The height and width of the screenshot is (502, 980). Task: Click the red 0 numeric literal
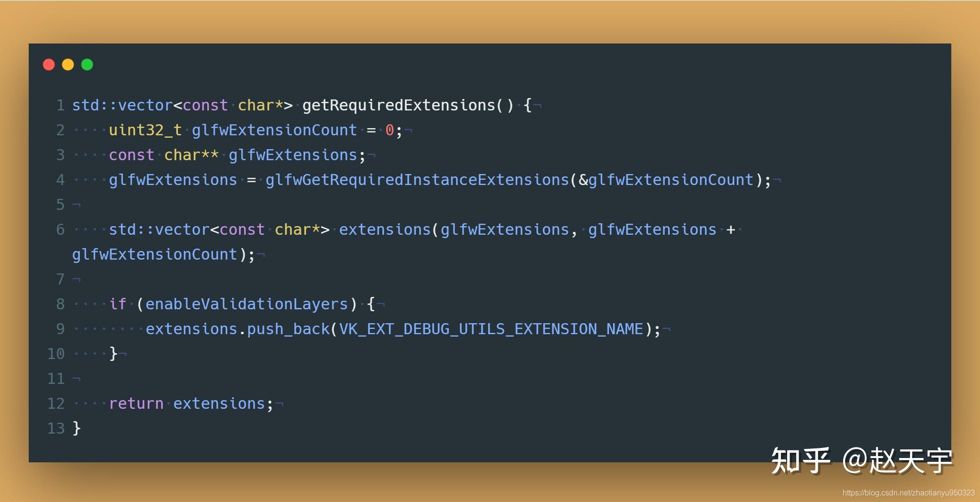(390, 130)
